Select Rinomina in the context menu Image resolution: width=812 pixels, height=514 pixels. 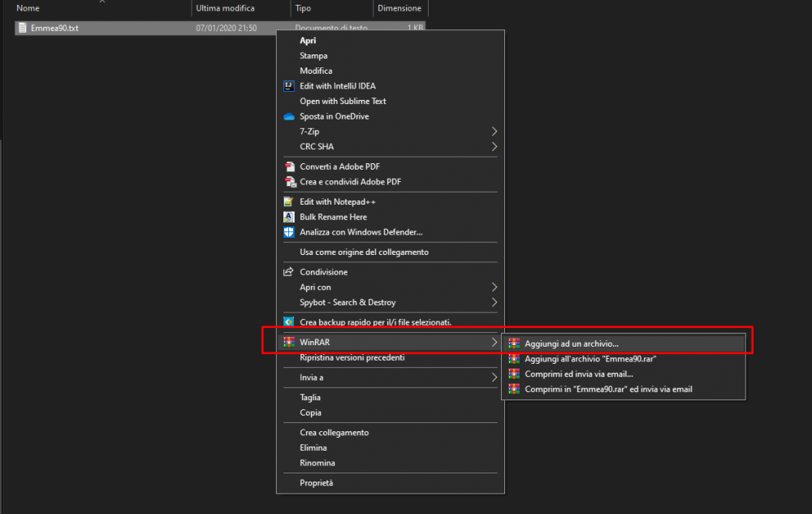coord(317,463)
